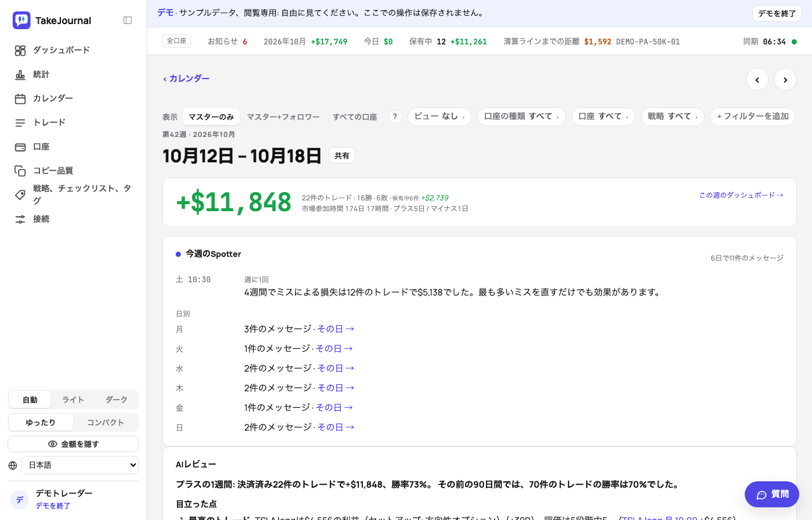
Task: Switch theme to ライト
Action: tap(73, 400)
